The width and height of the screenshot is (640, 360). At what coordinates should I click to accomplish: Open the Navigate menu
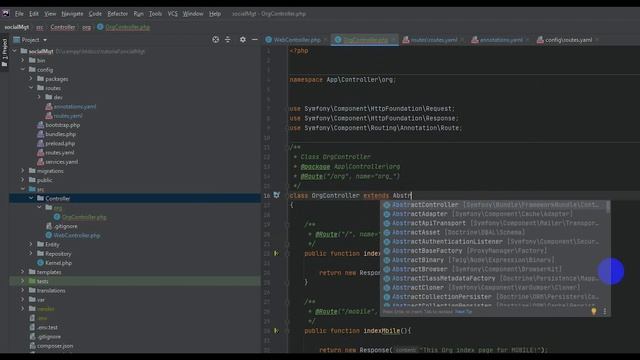point(72,13)
